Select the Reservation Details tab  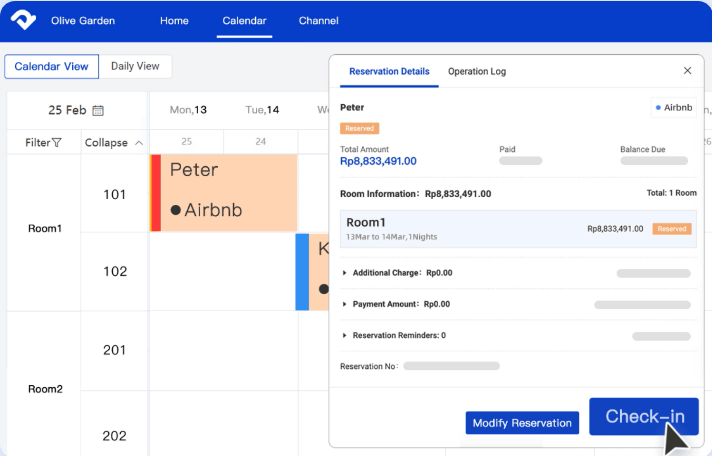[389, 72]
